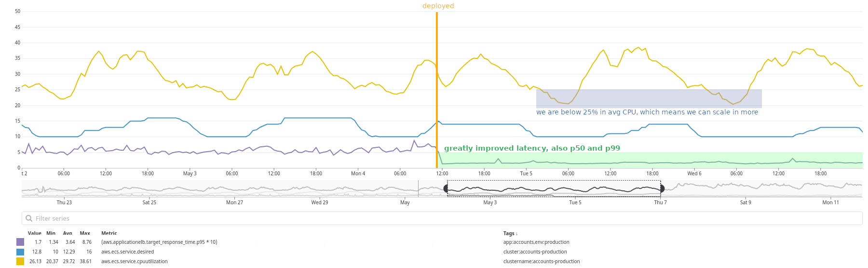
Task: Grab the left handle of the time range selector
Action: pyautogui.click(x=446, y=189)
